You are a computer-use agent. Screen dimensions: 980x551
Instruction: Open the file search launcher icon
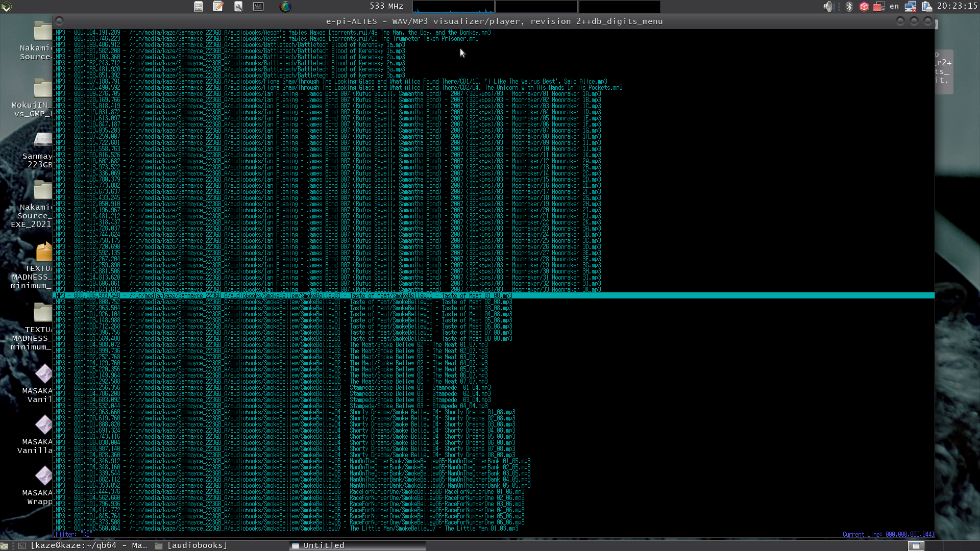coord(238,6)
